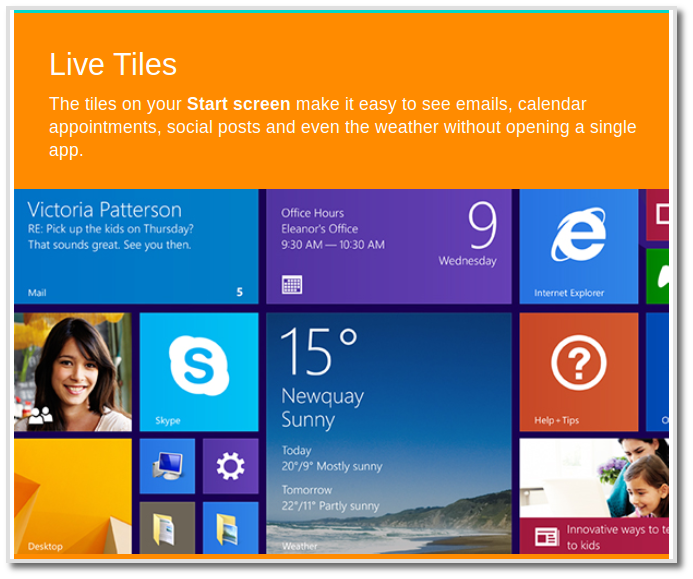693x579 pixels.
Task: Click the 'Live Tiles' heading
Action: point(113,65)
